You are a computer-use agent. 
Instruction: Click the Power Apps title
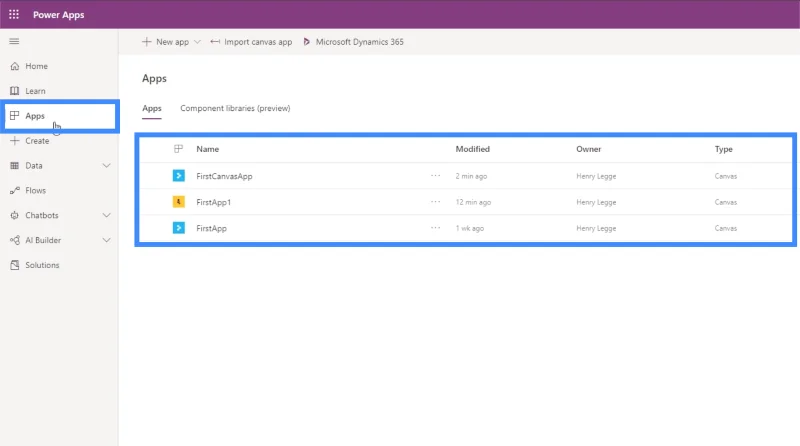[x=59, y=15]
